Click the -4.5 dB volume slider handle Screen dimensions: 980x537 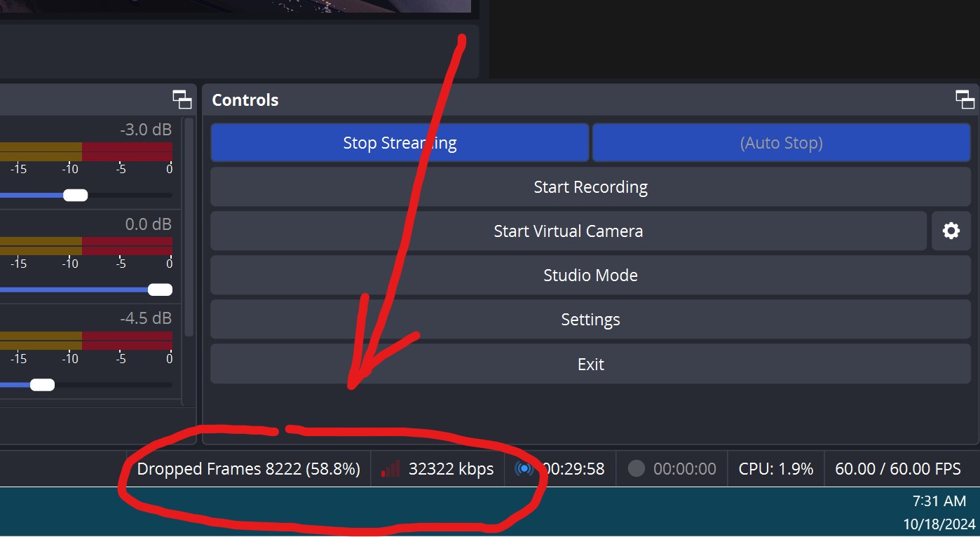pos(43,384)
